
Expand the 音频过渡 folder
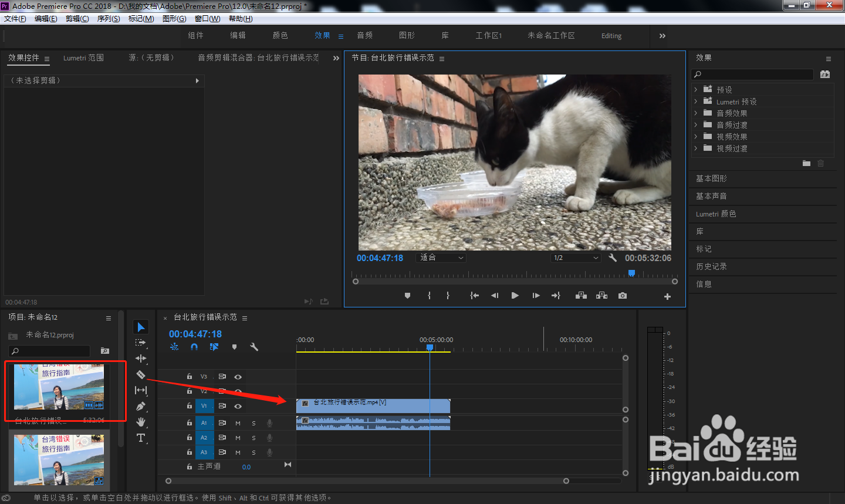coord(695,125)
